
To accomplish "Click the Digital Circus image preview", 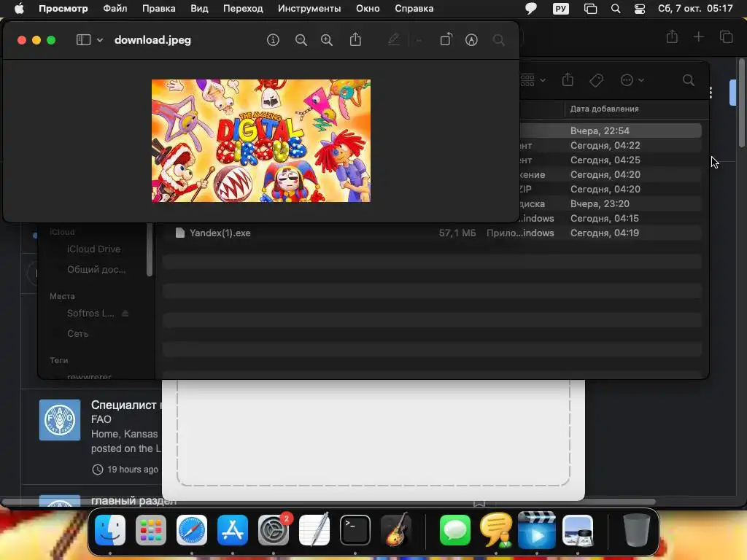I will pos(261,141).
